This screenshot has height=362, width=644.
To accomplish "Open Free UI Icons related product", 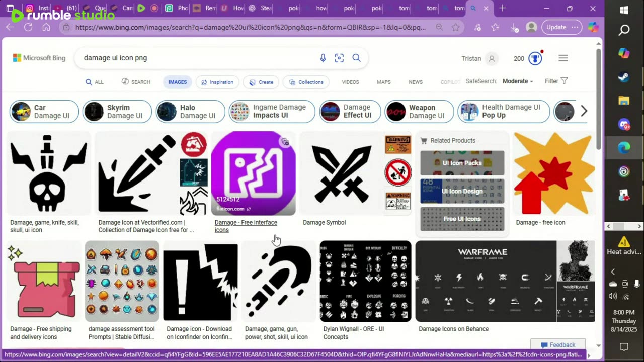I will pyautogui.click(x=462, y=219).
